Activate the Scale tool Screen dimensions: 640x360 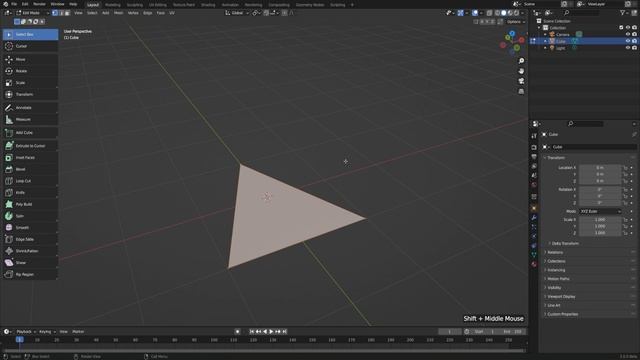pos(30,83)
